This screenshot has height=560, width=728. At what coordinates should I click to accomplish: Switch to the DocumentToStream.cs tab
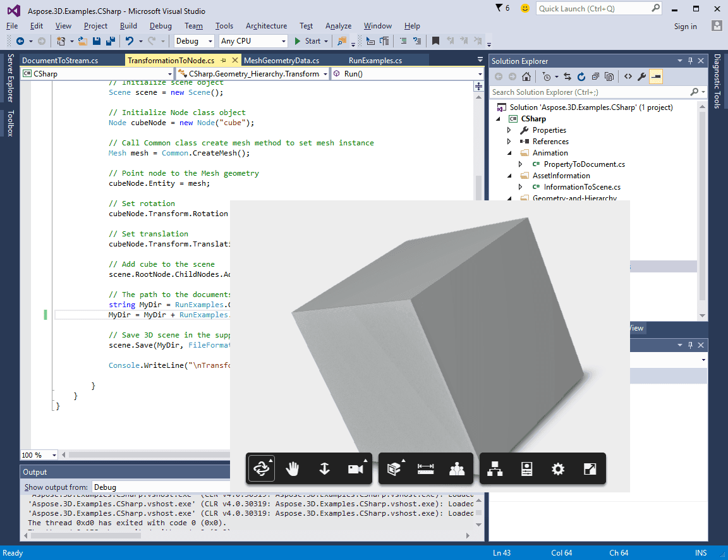pos(60,61)
